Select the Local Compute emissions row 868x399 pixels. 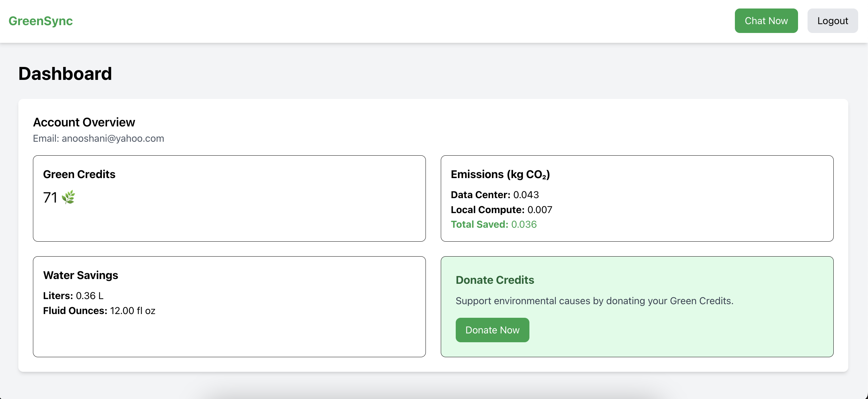point(501,210)
